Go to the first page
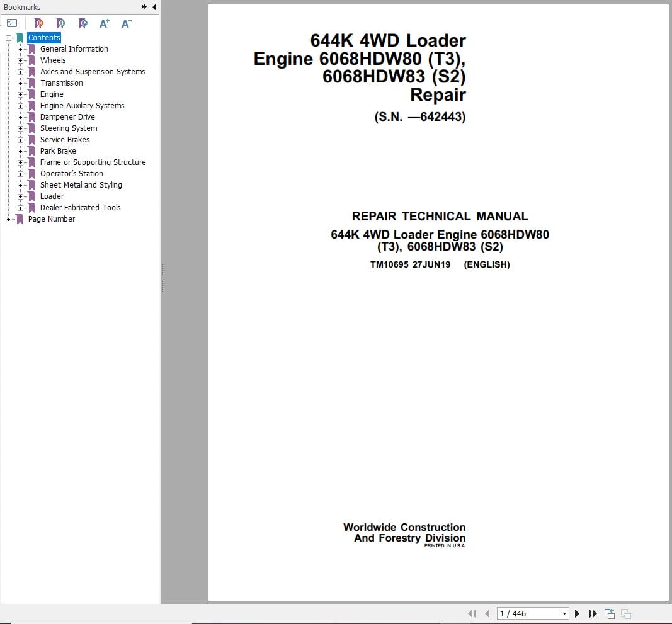Viewport: 672px width, 624px height. pyautogui.click(x=472, y=613)
